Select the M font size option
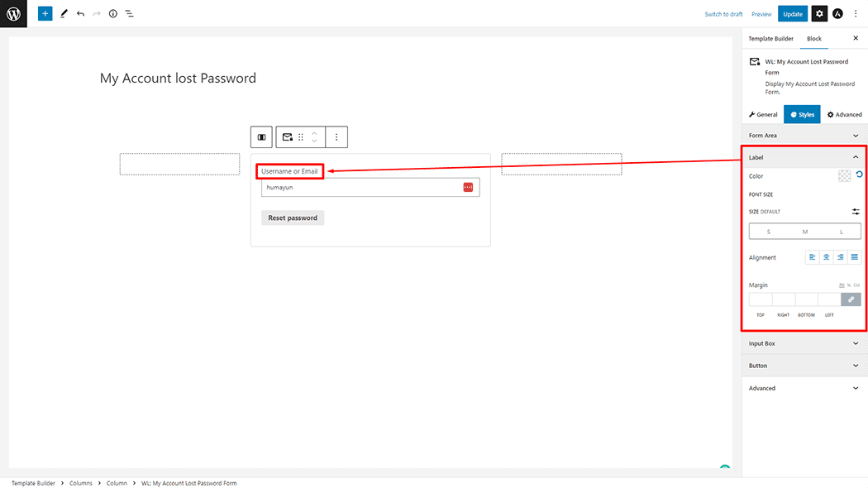868x488 pixels. point(805,232)
